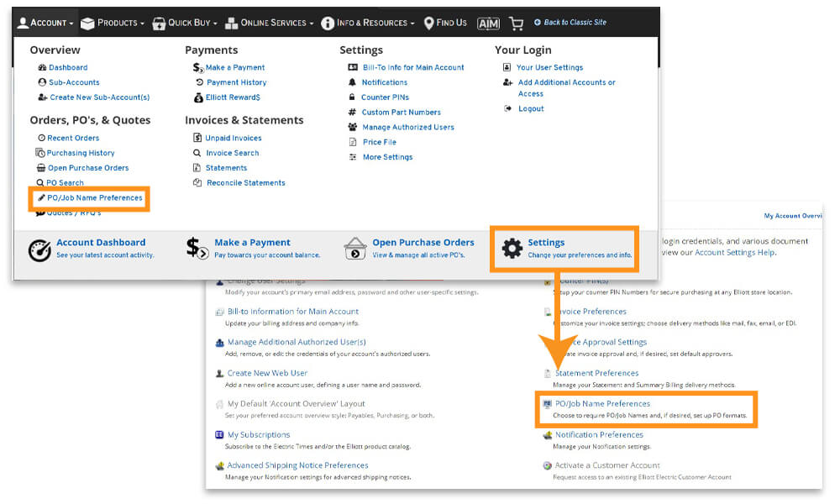Open Create New Web User
This screenshot has height=504, width=840.
point(267,373)
